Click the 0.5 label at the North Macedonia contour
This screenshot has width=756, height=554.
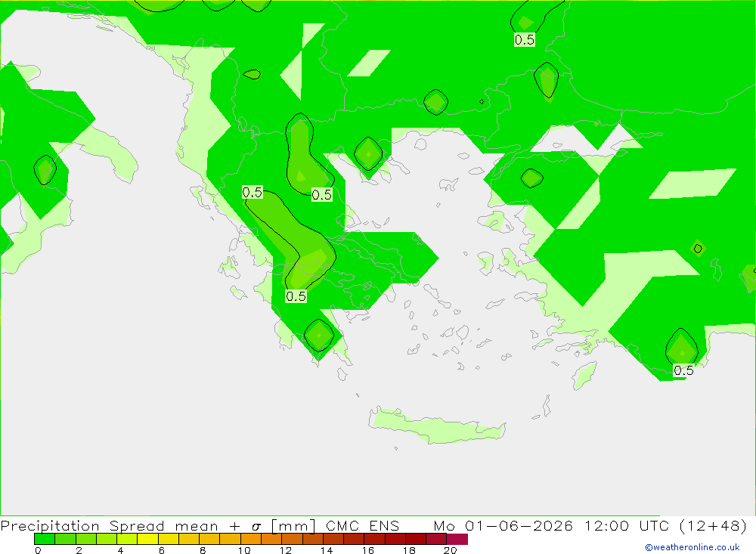click(321, 195)
